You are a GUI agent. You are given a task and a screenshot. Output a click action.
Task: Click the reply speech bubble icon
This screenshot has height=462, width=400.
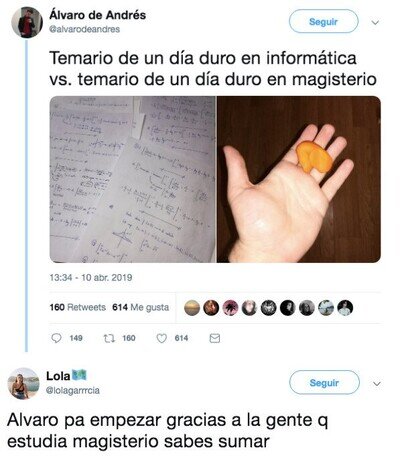pos(56,338)
